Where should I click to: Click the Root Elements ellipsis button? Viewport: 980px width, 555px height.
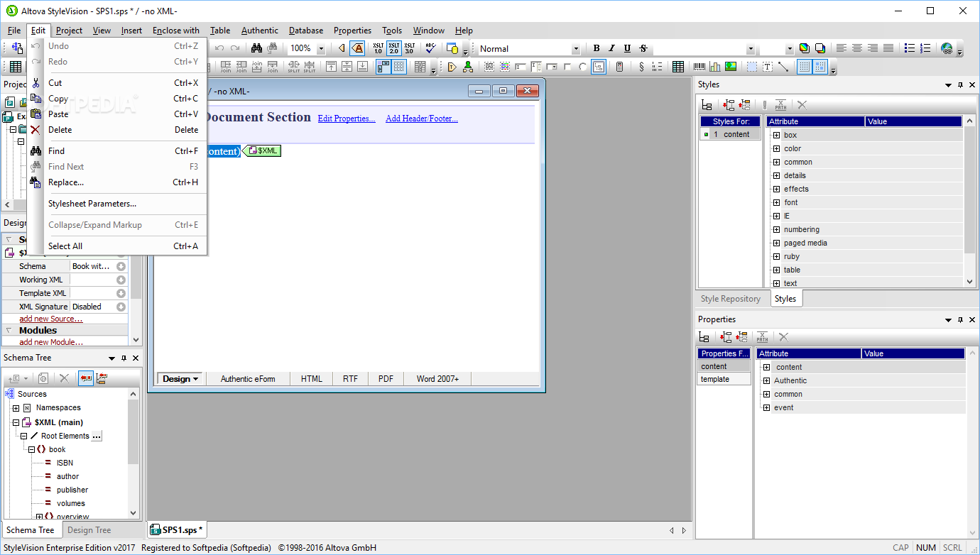[97, 436]
